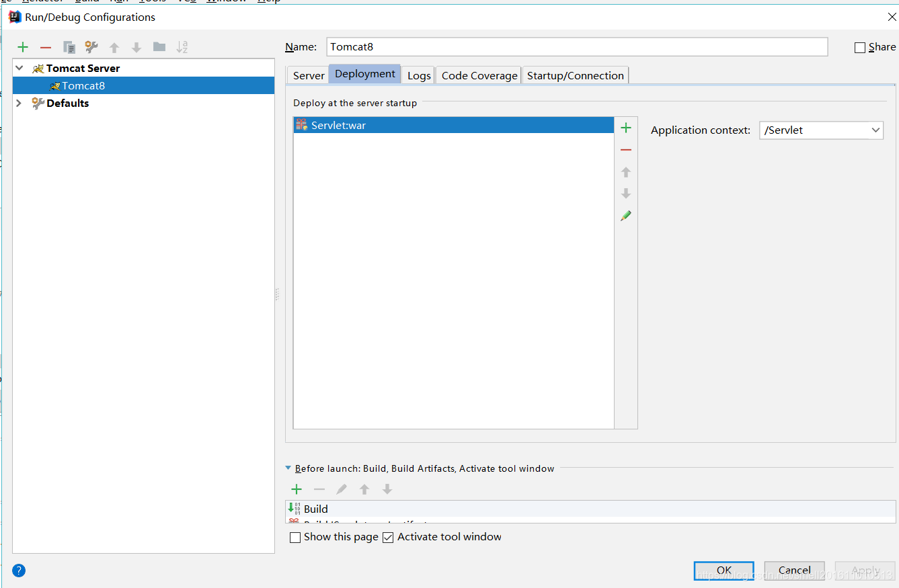Move configuration down arrow in left toolbar

point(136,47)
